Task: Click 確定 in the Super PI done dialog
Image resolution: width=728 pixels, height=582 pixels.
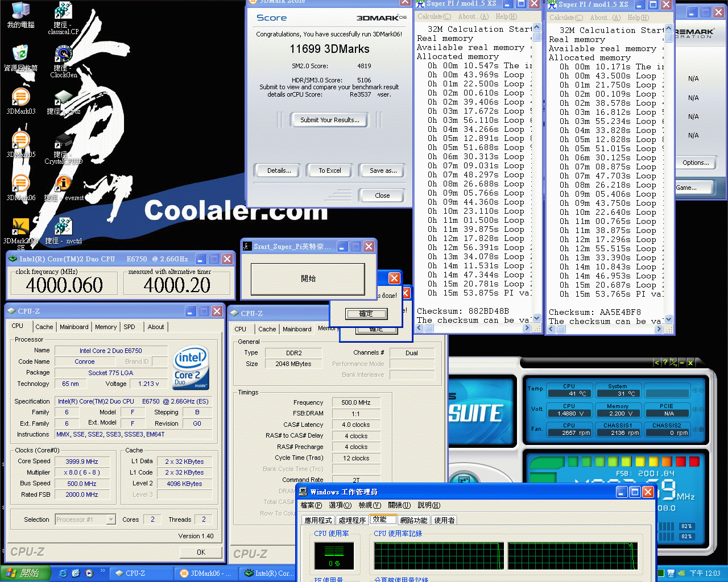Action: pos(366,313)
